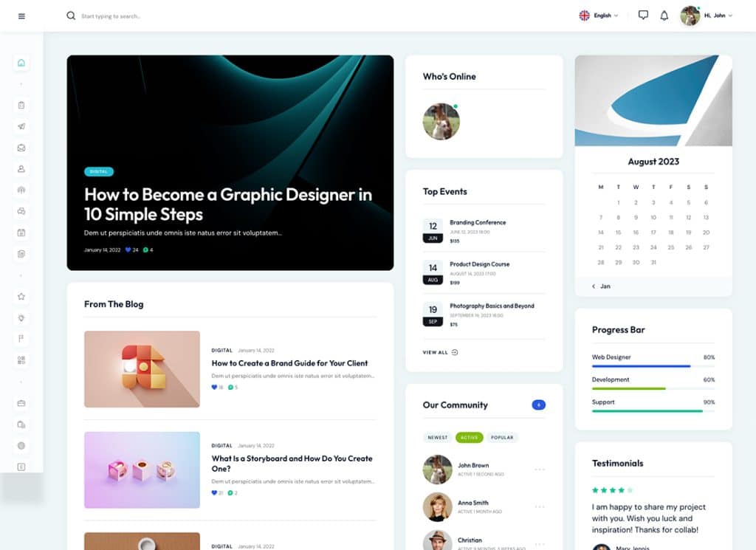Open the notifications bell icon

click(664, 16)
